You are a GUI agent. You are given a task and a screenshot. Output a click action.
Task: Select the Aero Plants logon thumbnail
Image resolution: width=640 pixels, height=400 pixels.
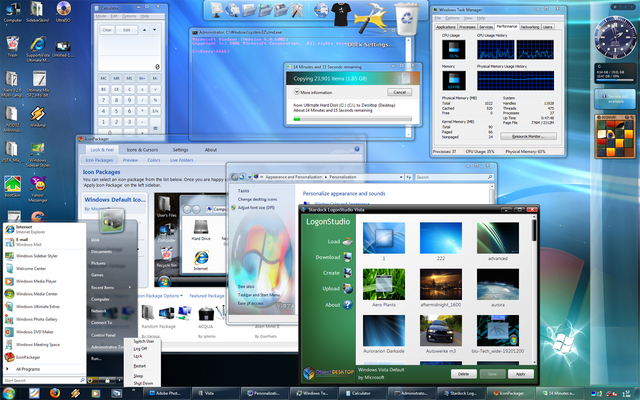[384, 284]
